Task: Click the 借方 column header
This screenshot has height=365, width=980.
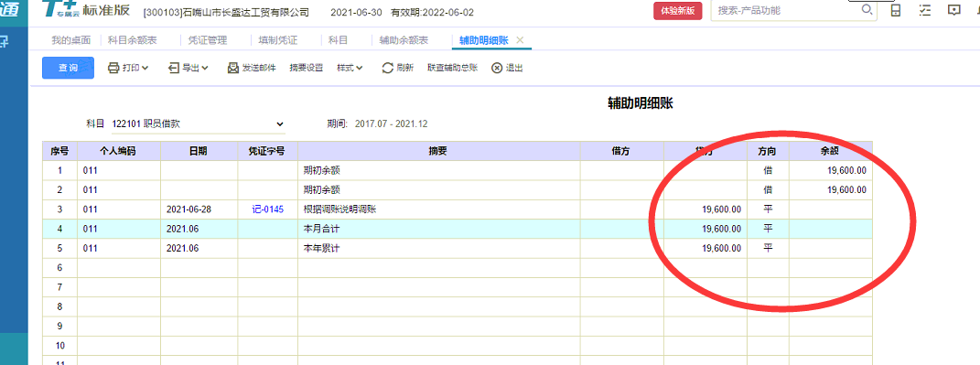Action: coord(622,151)
